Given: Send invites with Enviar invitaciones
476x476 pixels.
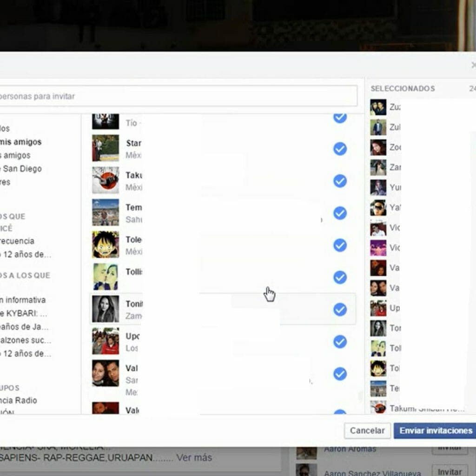Looking at the screenshot, I should pyautogui.click(x=435, y=430).
